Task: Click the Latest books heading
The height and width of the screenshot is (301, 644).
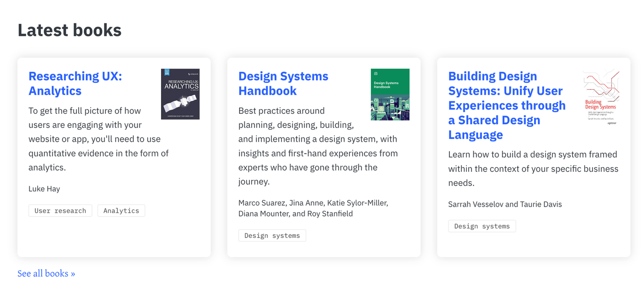Action: [x=69, y=30]
